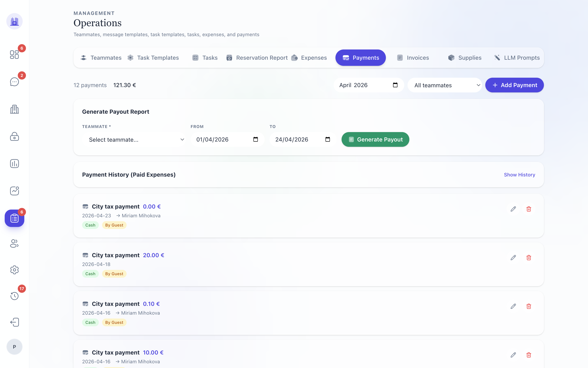The height and width of the screenshot is (368, 588).
Task: Open the messages chat bubble icon
Action: click(x=14, y=82)
